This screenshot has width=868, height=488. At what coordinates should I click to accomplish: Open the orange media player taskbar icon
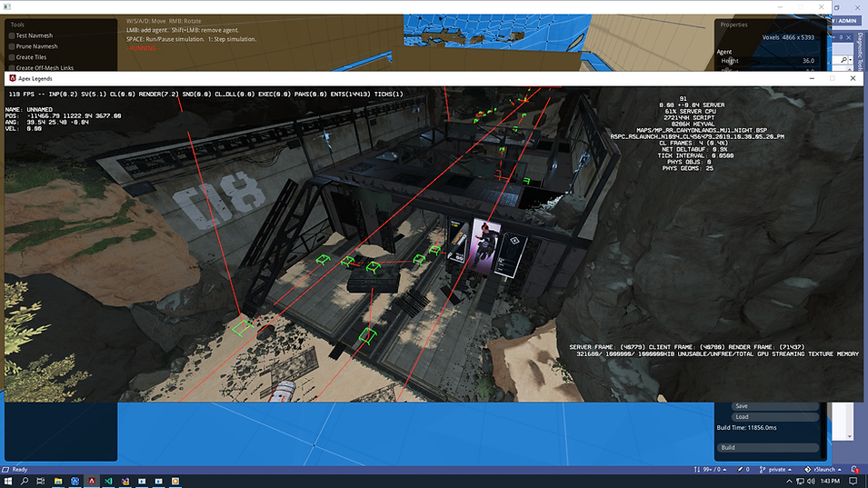point(175,482)
